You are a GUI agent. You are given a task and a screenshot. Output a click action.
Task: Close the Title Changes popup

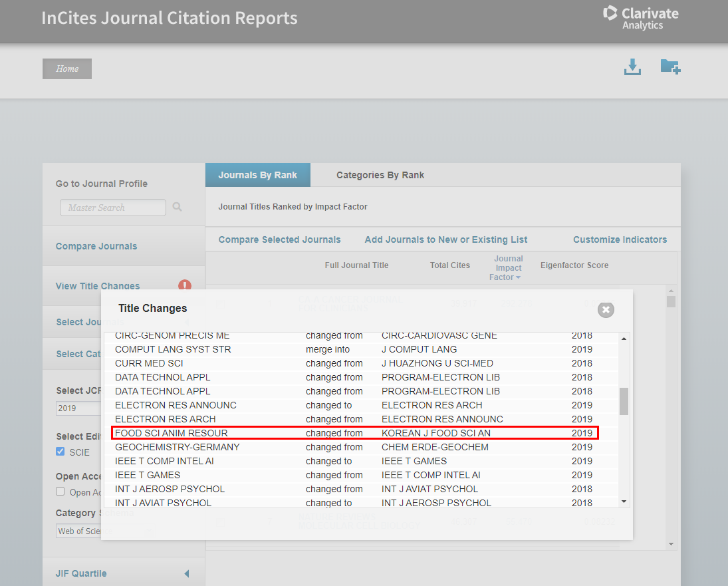606,310
